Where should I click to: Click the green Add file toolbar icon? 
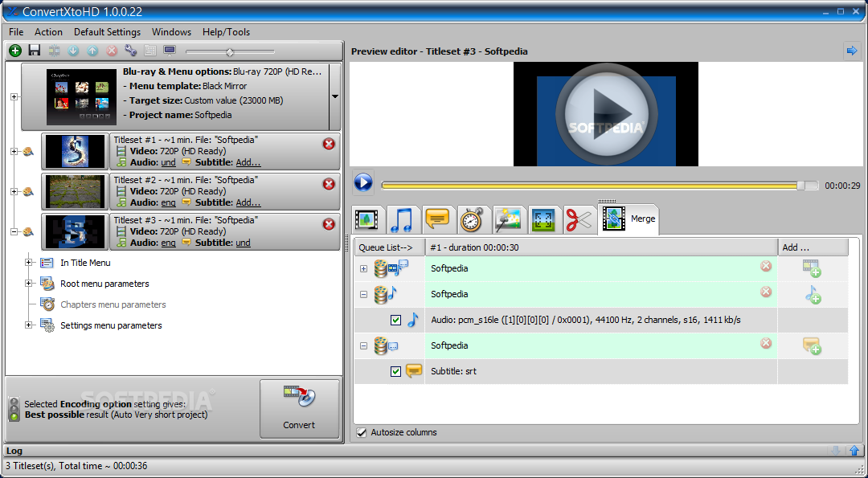click(x=15, y=51)
